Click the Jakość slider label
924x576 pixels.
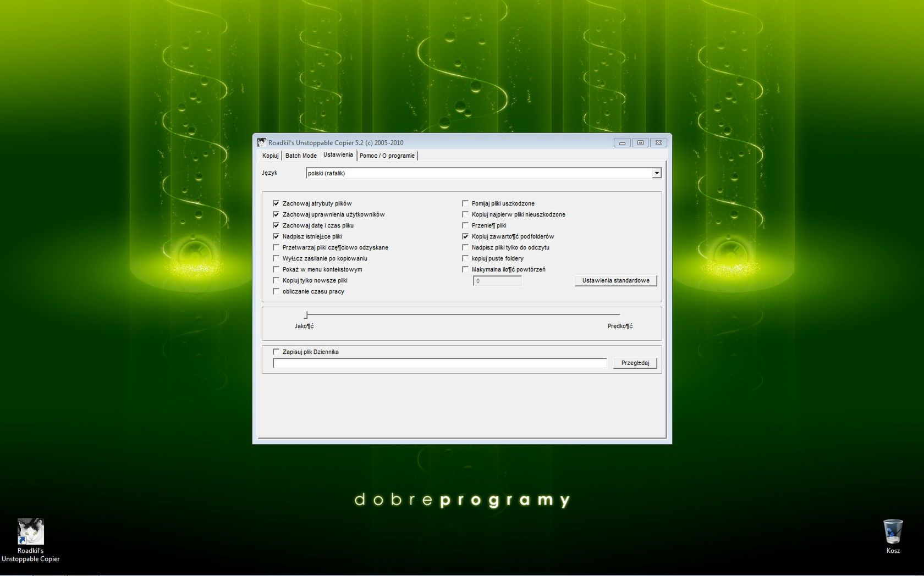(x=304, y=326)
